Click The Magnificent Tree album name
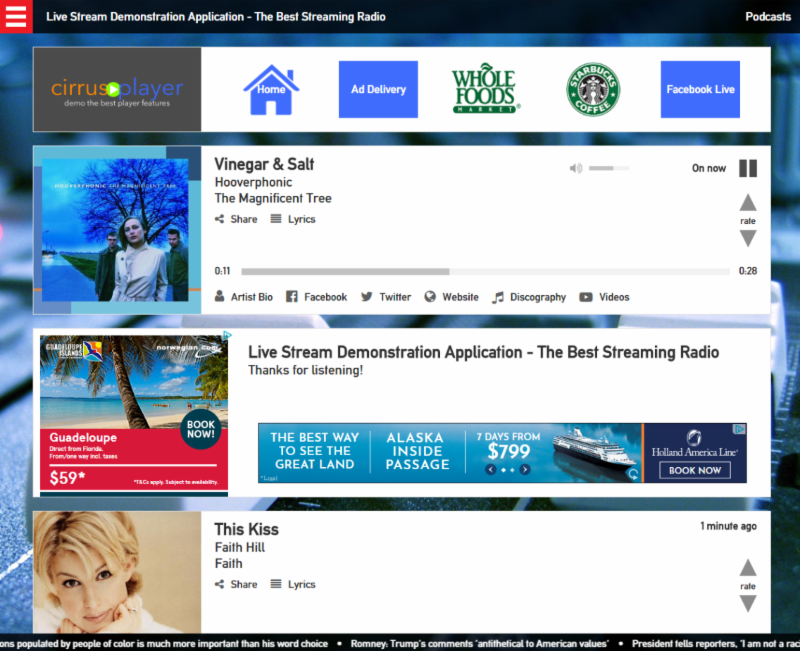 (273, 198)
